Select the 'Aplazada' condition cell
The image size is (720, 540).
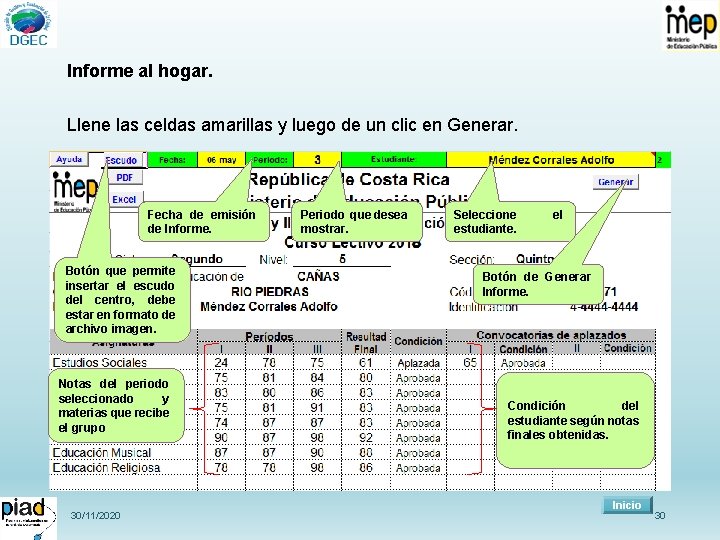click(x=418, y=363)
